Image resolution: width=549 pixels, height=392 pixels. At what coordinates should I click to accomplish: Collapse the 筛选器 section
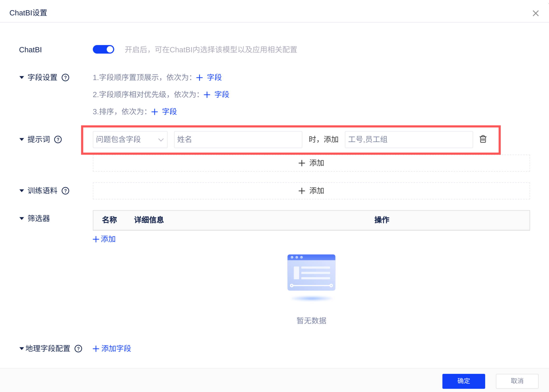[x=22, y=218]
